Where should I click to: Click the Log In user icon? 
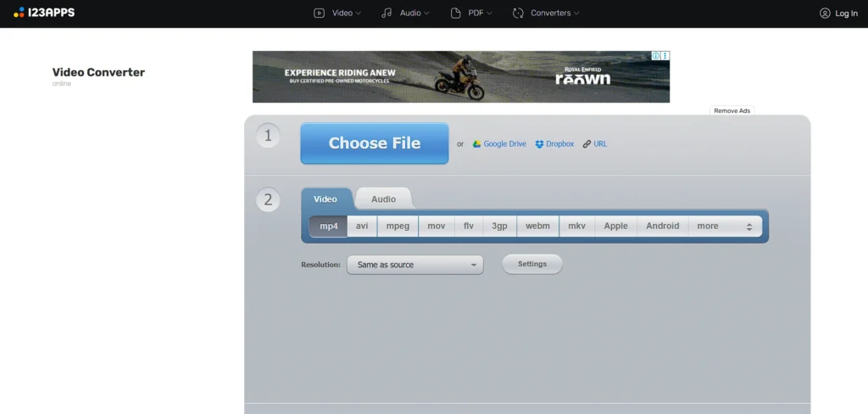(825, 14)
